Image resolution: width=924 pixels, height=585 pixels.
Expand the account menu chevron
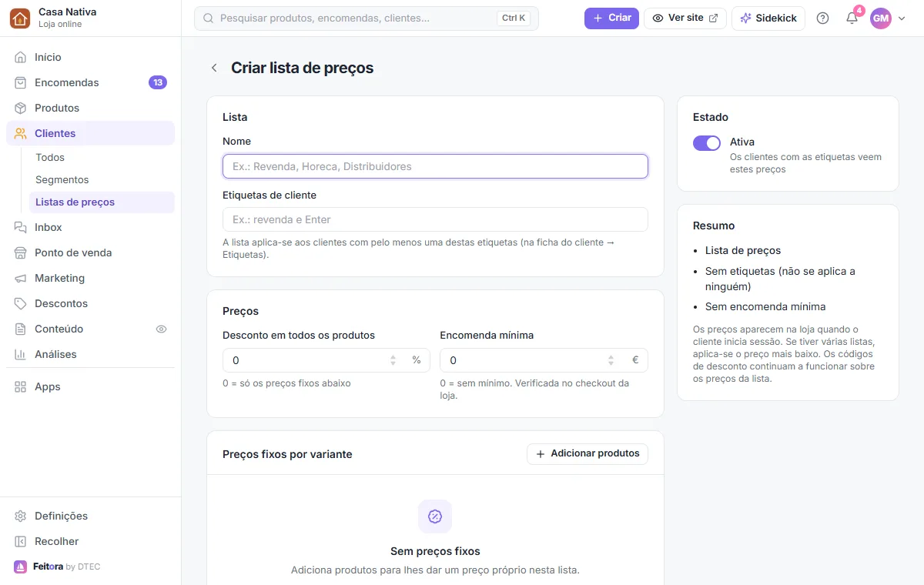[x=902, y=18]
